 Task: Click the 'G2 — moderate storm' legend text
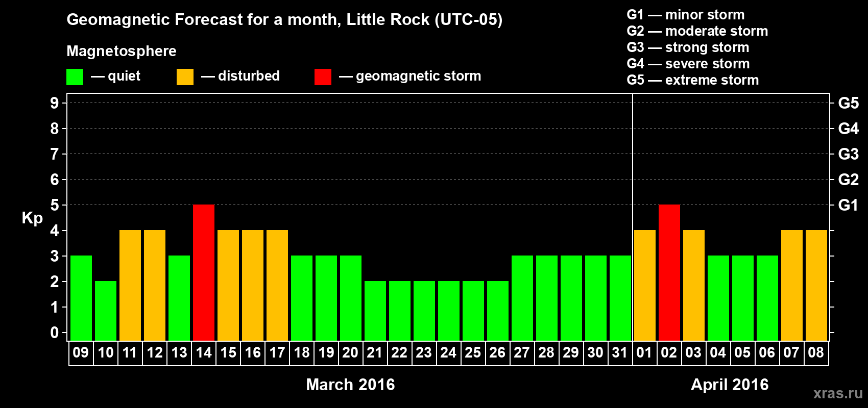697,31
